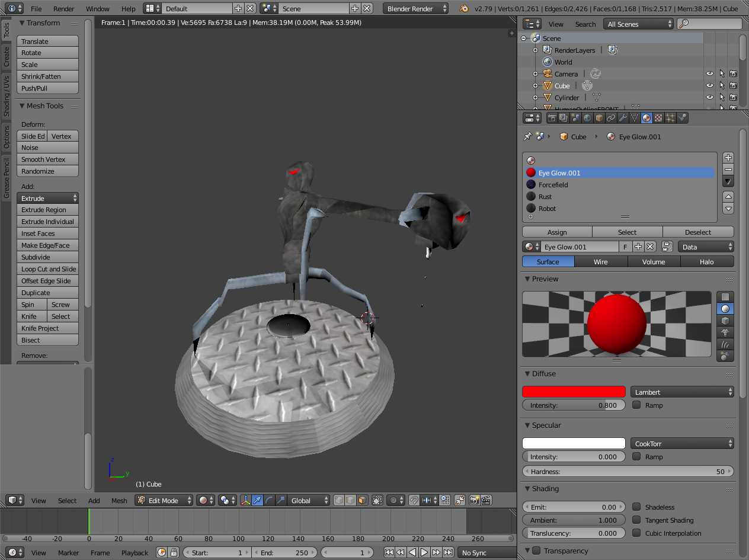The height and width of the screenshot is (560, 749).
Task: Click the OpenGL render animation clapper icon
Action: (x=486, y=500)
